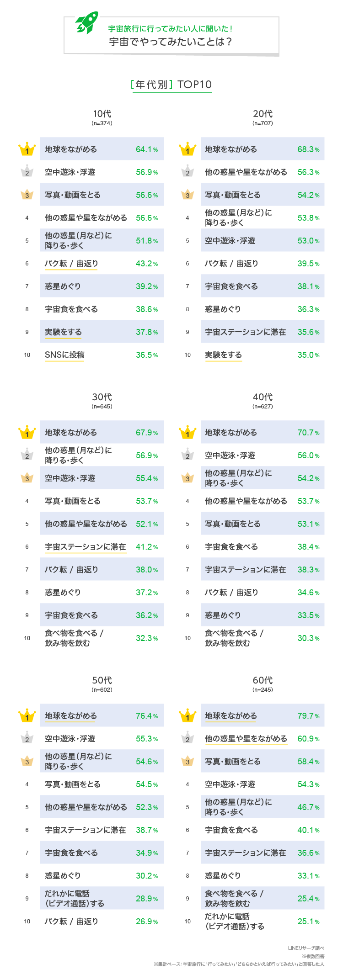Screen dimensions: 343x980
Task: Click the green rocket icon in the header
Action: tap(87, 23)
